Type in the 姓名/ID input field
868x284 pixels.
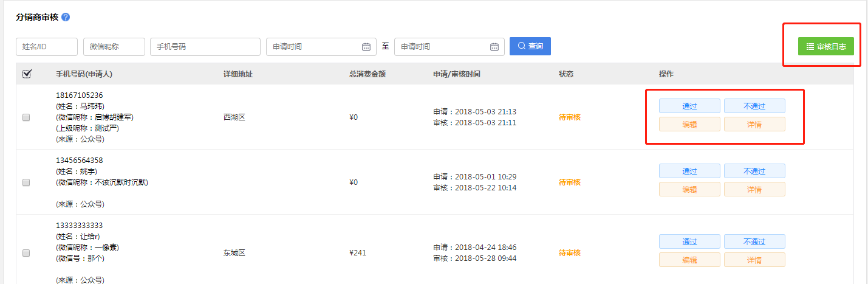coord(47,47)
